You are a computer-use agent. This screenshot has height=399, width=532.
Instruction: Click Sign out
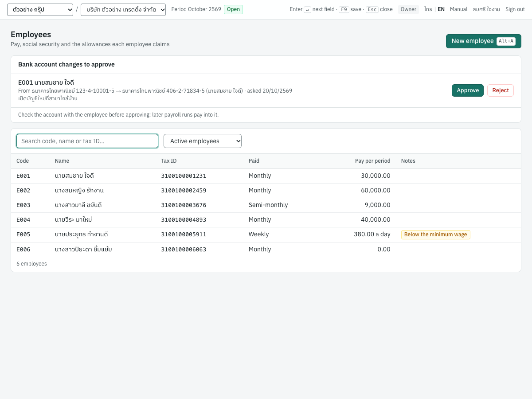tap(515, 9)
